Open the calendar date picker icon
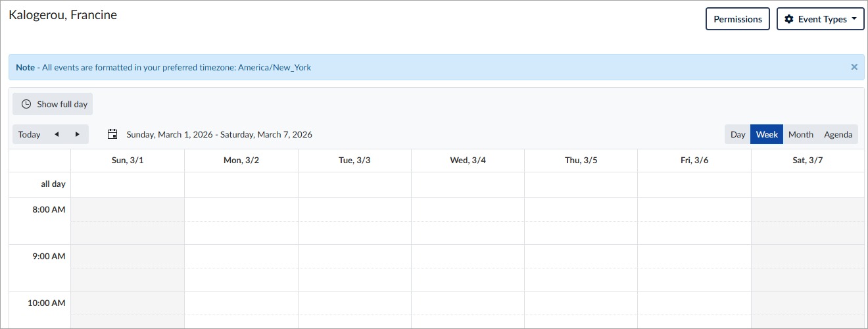Viewport: 868px width, 329px height. (112, 134)
